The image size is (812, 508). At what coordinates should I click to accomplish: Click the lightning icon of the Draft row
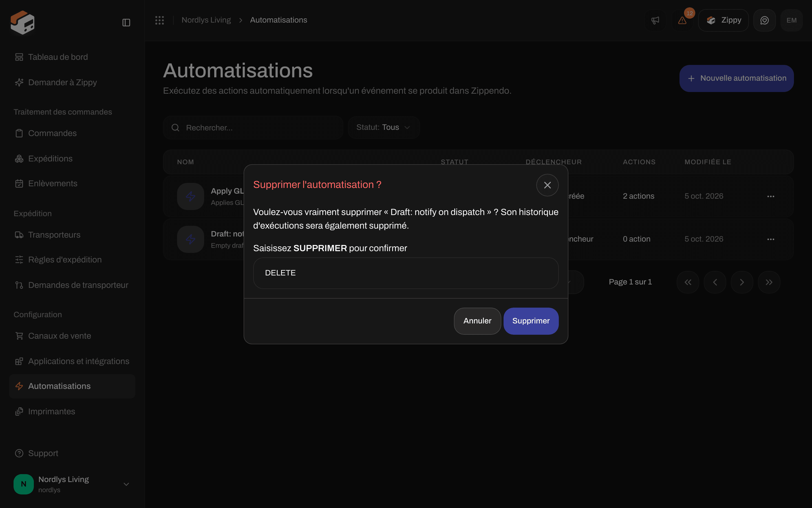tap(191, 239)
